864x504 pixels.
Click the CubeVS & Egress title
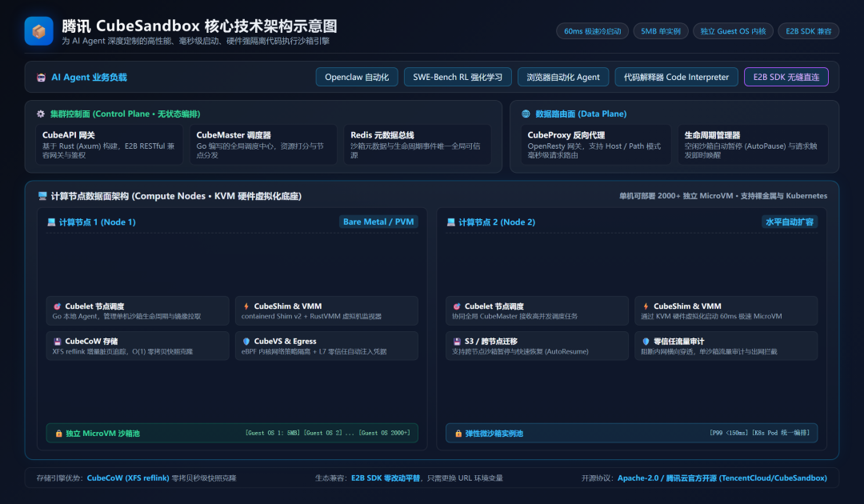(285, 342)
